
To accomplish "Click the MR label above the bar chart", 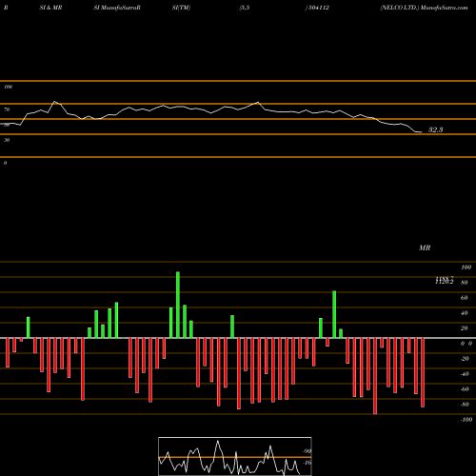I will [x=425, y=248].
